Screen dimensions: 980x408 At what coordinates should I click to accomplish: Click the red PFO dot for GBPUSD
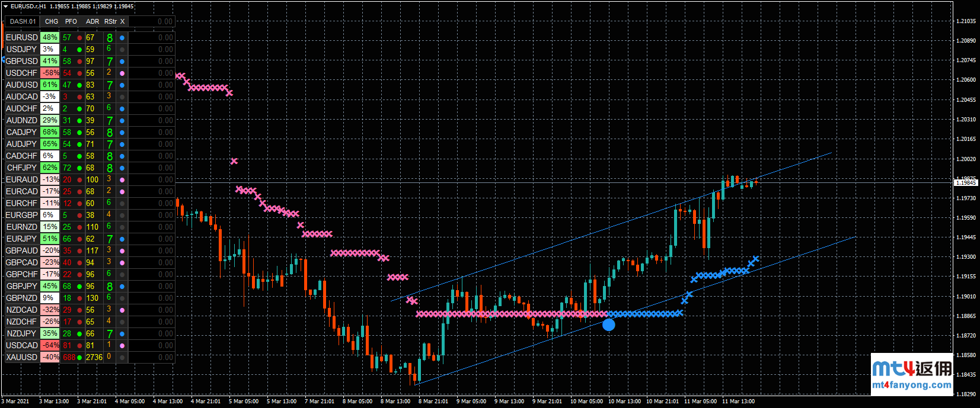pyautogui.click(x=79, y=62)
